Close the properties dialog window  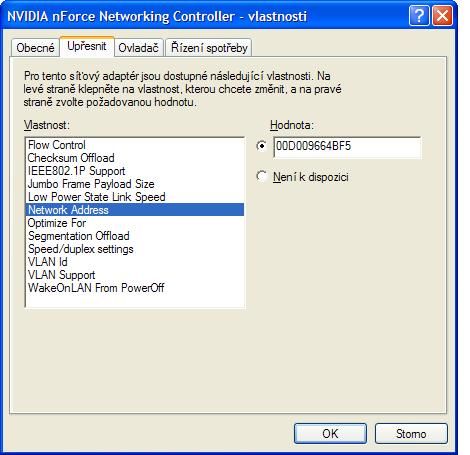443,16
